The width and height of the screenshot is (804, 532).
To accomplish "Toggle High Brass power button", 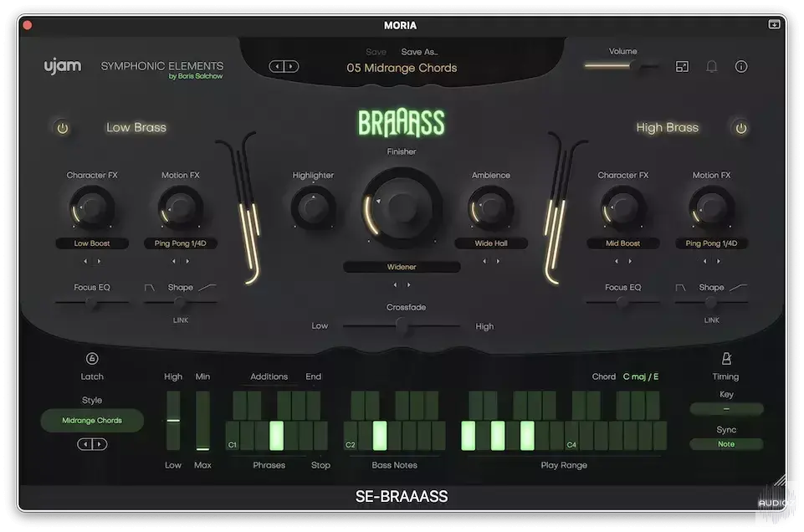I will pos(741,128).
